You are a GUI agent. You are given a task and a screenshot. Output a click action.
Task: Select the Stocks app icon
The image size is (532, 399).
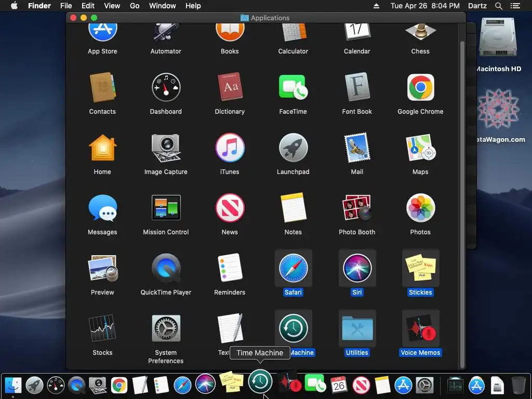[x=102, y=328]
